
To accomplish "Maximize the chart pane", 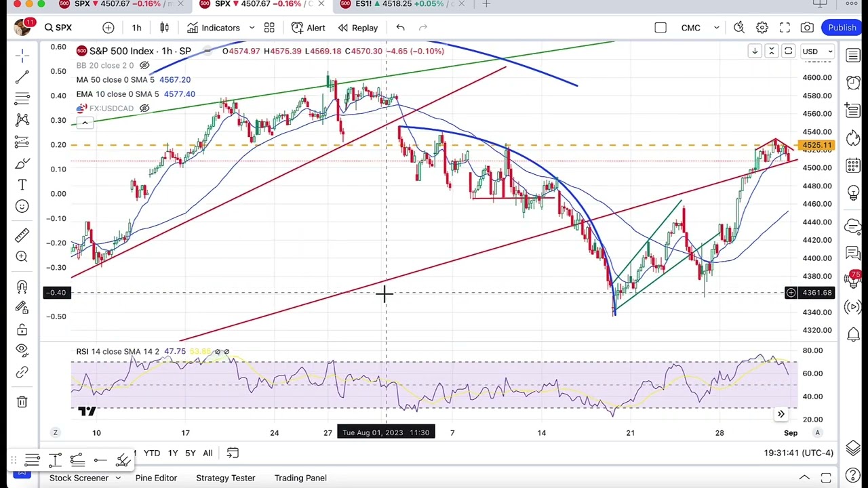I will coord(789,52).
